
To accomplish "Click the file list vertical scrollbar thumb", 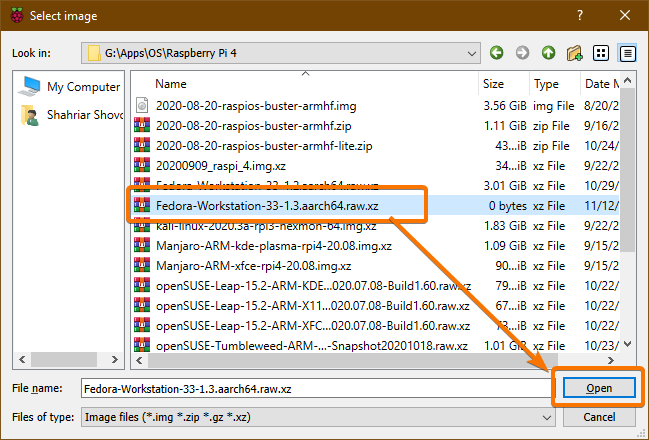I will 627,170.
